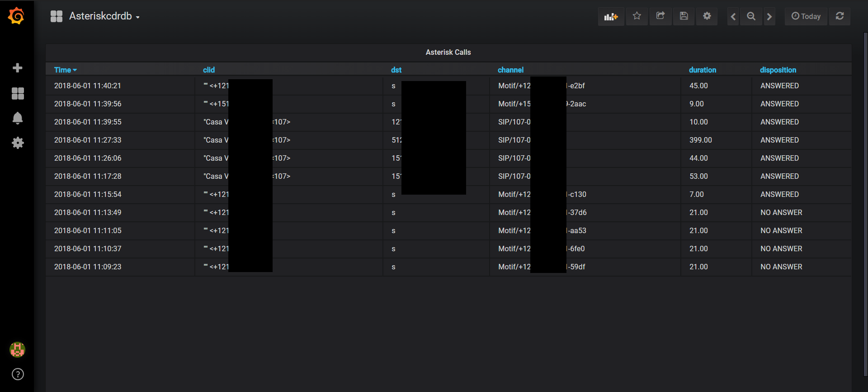Select timestamp 2018-06-01 11:15:54
Screen dimensions: 868x392
88,195
